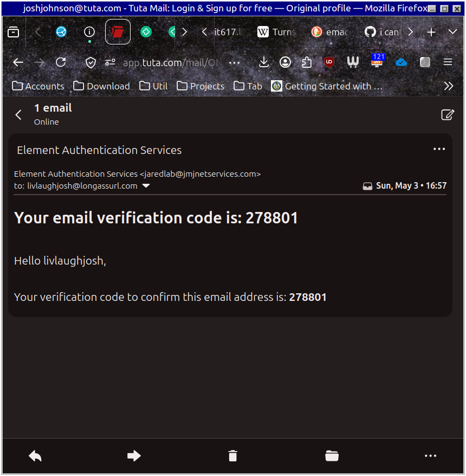This screenshot has height=476, width=466.
Task: Click heading 'Your email verification code is: 278801'
Action: click(x=156, y=218)
